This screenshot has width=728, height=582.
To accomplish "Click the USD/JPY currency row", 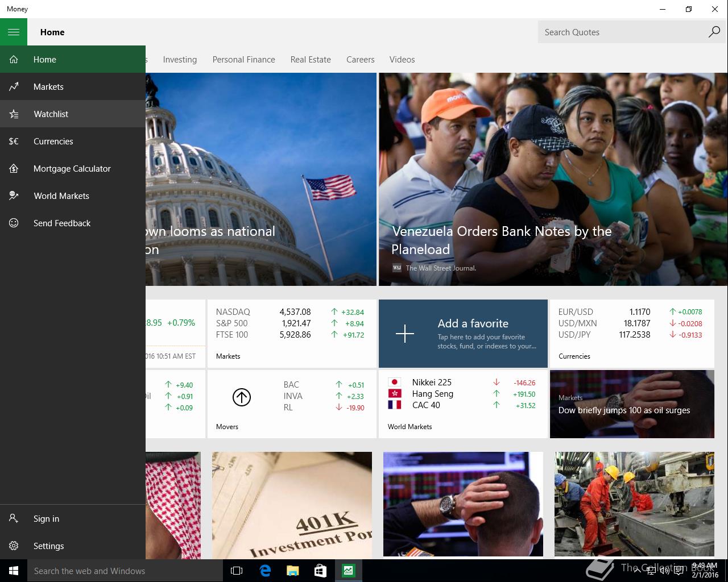I will pyautogui.click(x=630, y=335).
